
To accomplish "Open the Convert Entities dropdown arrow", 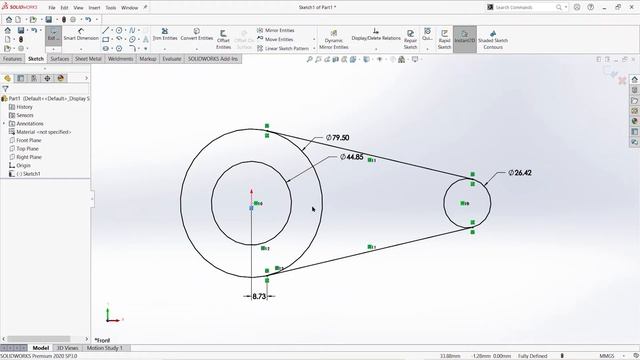I will pyautogui.click(x=197, y=49).
